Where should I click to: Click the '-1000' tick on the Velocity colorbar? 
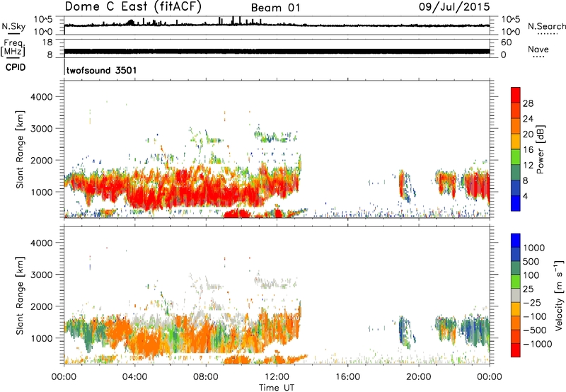(x=537, y=344)
